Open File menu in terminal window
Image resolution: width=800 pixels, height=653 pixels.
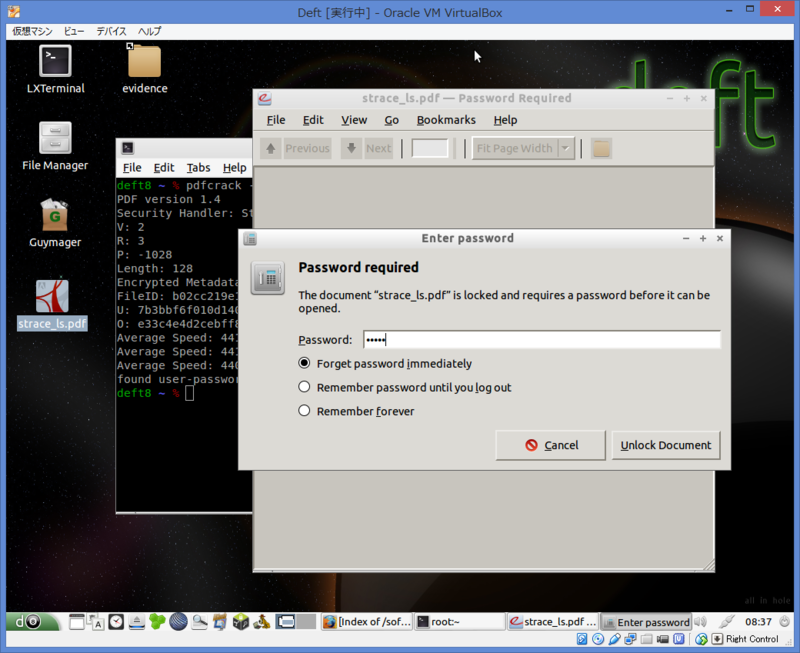132,168
